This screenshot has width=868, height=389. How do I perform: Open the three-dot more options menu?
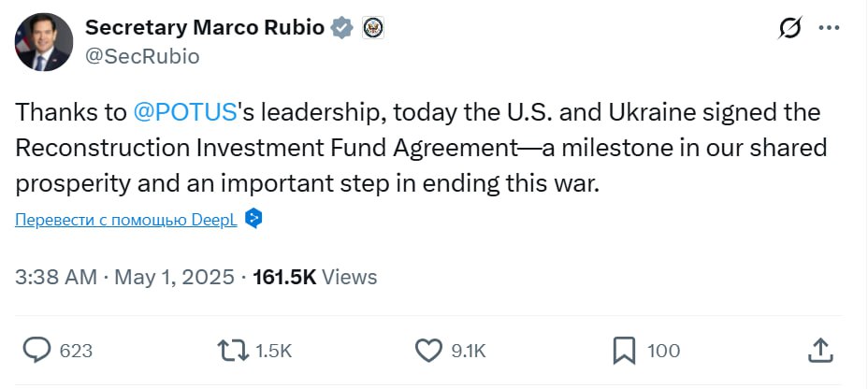coord(829,28)
